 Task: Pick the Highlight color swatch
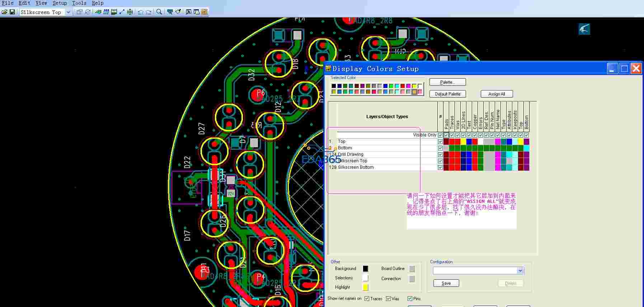(x=365, y=287)
